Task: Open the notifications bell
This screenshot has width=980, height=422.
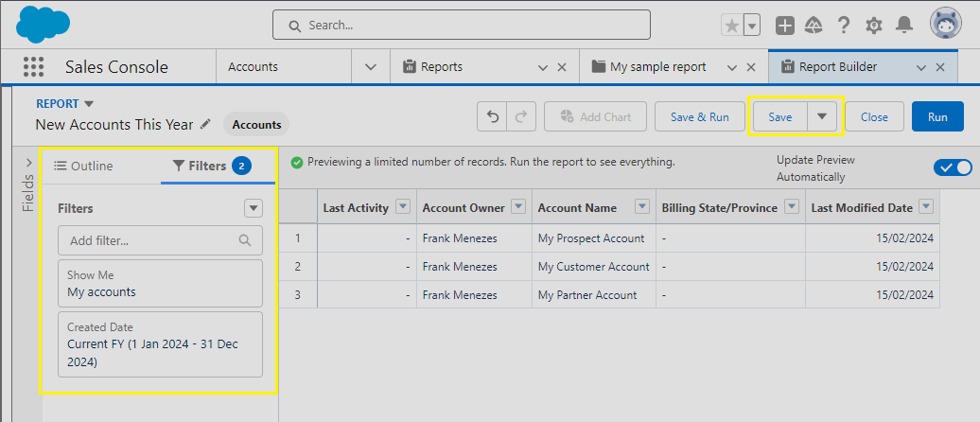Action: click(x=903, y=25)
